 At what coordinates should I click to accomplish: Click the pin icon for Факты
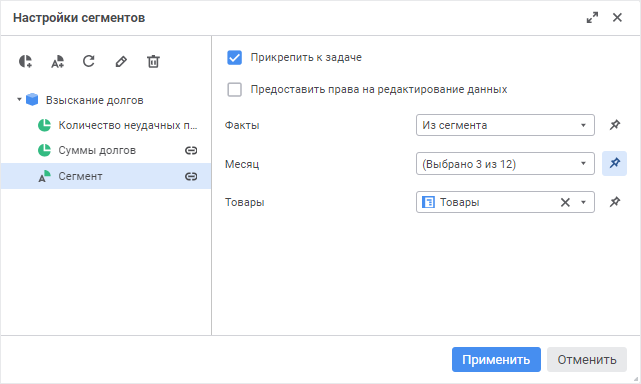pyautogui.click(x=615, y=125)
